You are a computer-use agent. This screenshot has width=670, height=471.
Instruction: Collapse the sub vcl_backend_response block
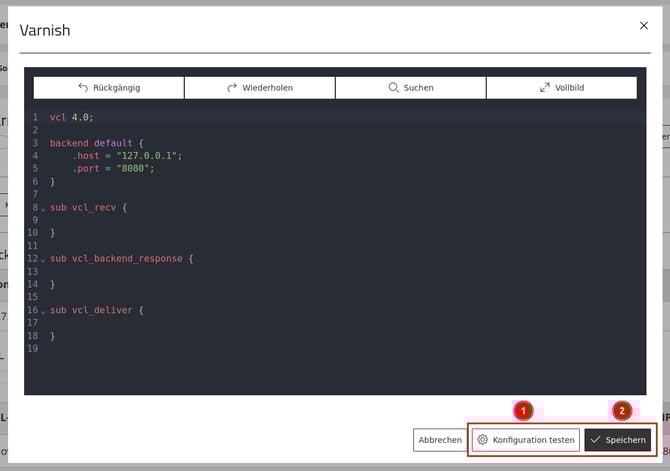pos(43,259)
